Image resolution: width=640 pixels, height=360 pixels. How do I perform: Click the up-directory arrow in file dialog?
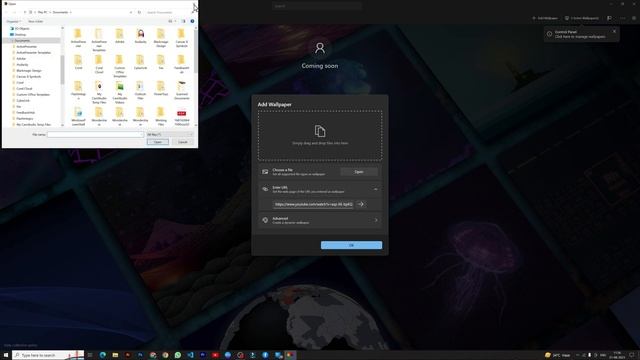24,12
